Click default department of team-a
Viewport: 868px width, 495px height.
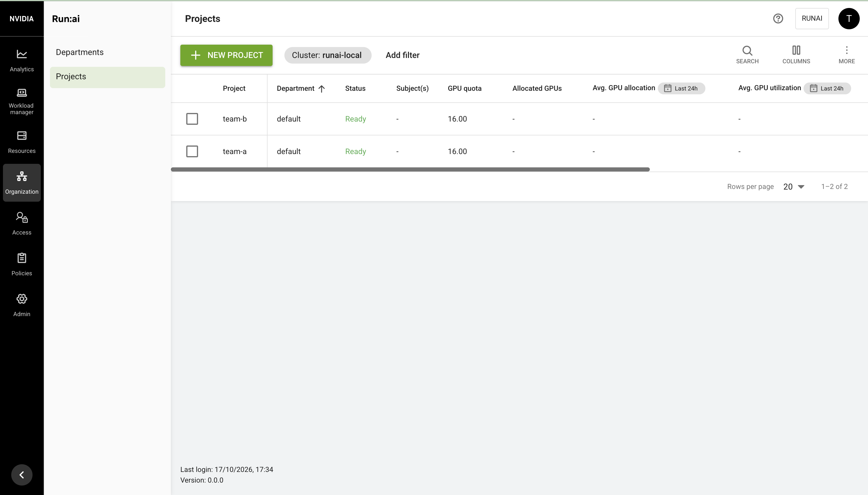[x=289, y=151]
